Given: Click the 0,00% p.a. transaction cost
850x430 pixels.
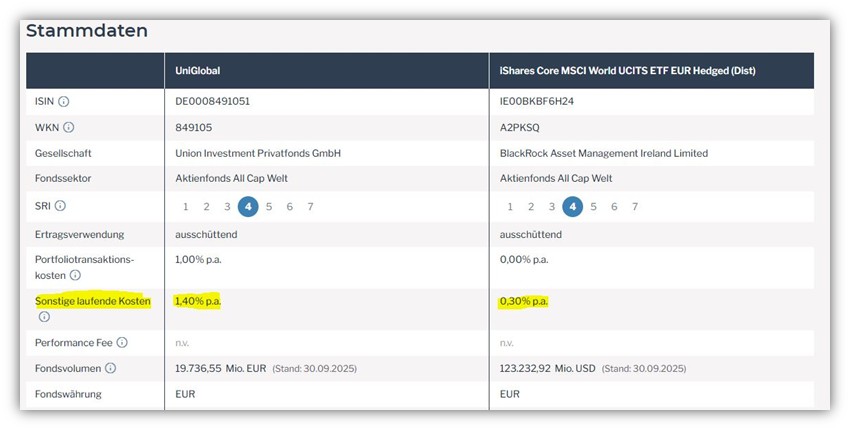Looking at the screenshot, I should [524, 260].
